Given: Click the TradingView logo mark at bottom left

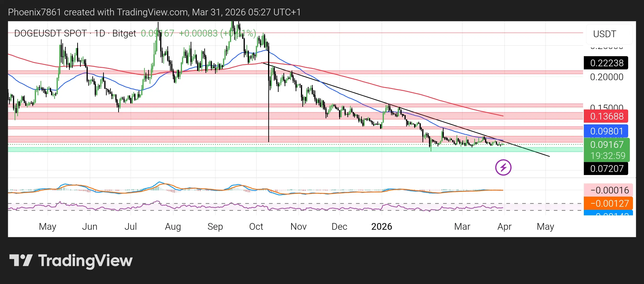Looking at the screenshot, I should click(21, 260).
